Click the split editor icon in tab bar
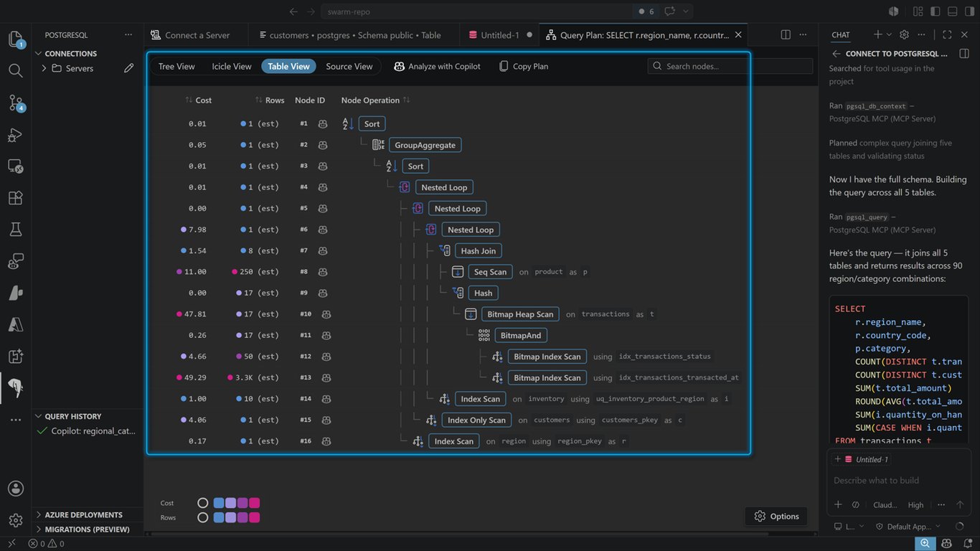This screenshot has width=980, height=551. point(786,34)
